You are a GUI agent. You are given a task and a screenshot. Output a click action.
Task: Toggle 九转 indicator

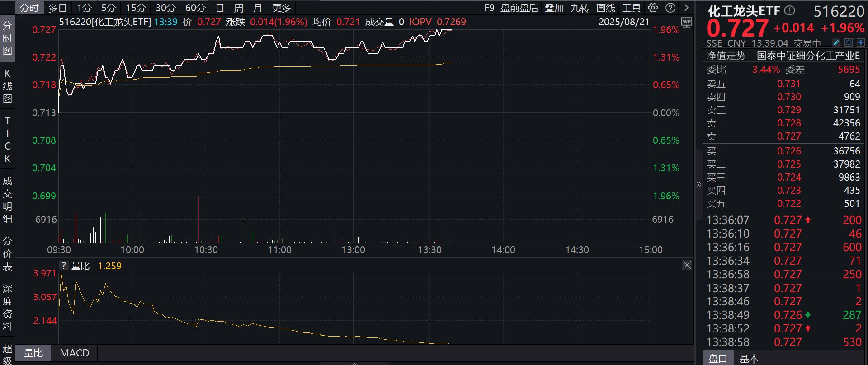coord(580,8)
